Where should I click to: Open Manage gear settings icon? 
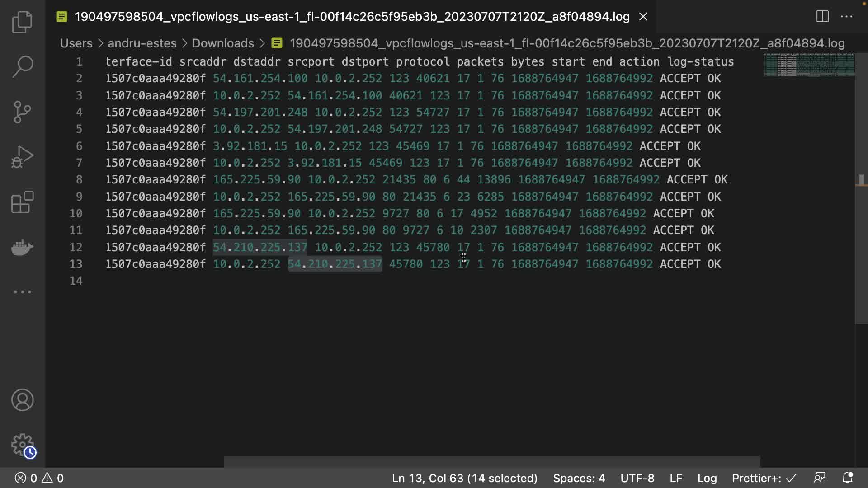pos(22,445)
